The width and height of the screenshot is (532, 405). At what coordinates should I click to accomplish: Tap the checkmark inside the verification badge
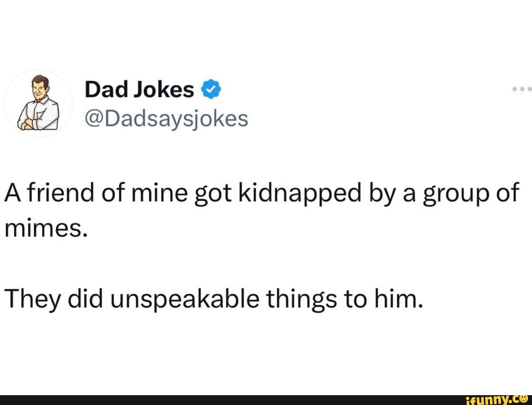pyautogui.click(x=212, y=89)
